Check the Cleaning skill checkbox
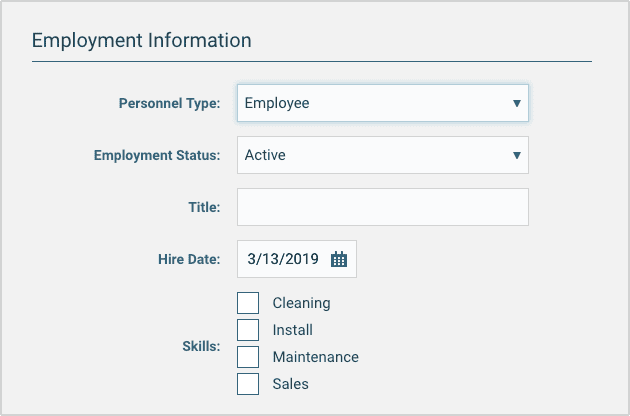 point(248,303)
